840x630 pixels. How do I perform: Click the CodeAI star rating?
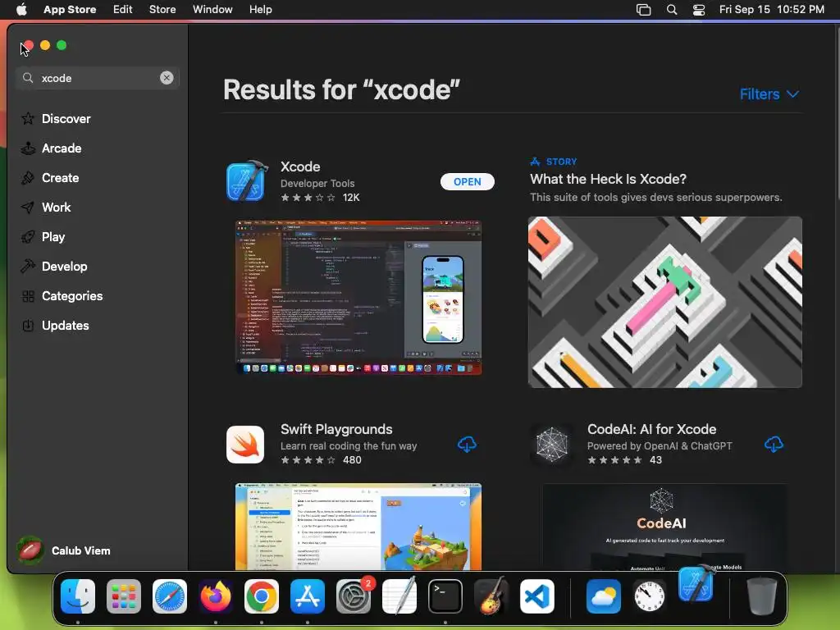tap(614, 460)
